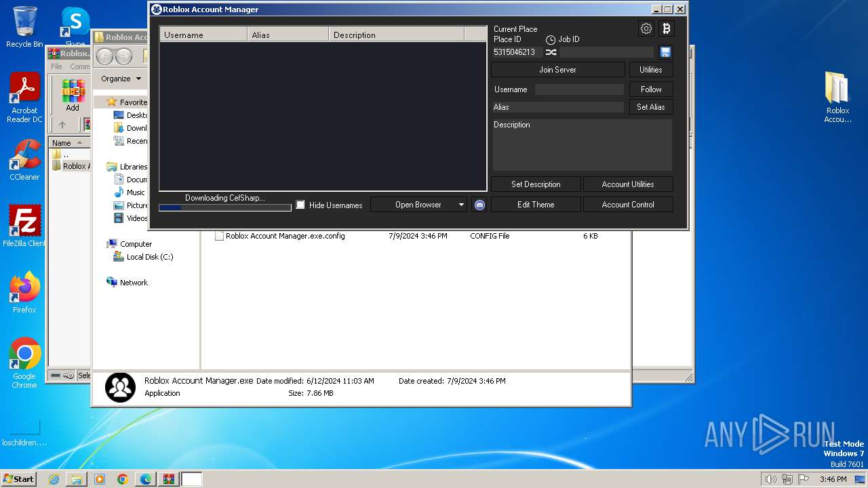Click the Start button
Viewport: 868px width, 488px height.
[x=18, y=479]
